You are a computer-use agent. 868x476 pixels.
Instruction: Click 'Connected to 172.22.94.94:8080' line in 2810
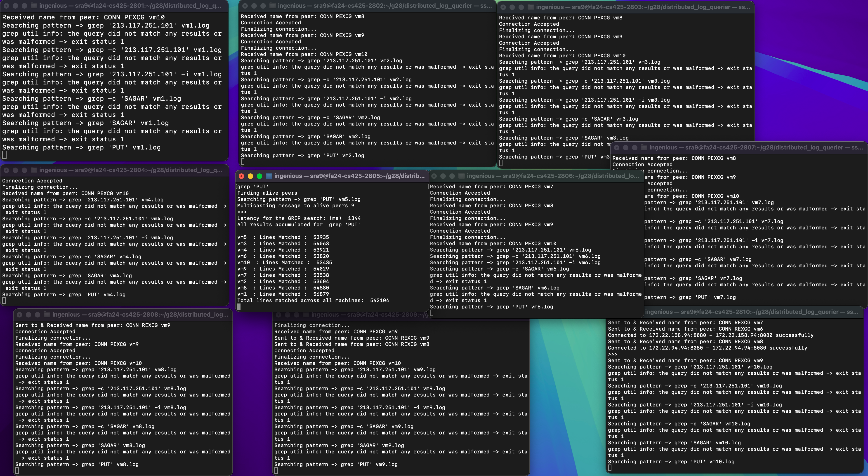coord(708,348)
